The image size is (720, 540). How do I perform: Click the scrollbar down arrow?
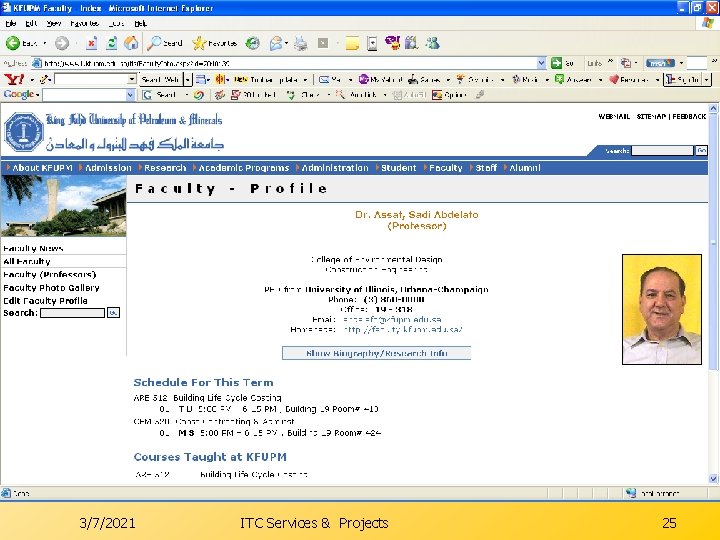click(x=713, y=478)
